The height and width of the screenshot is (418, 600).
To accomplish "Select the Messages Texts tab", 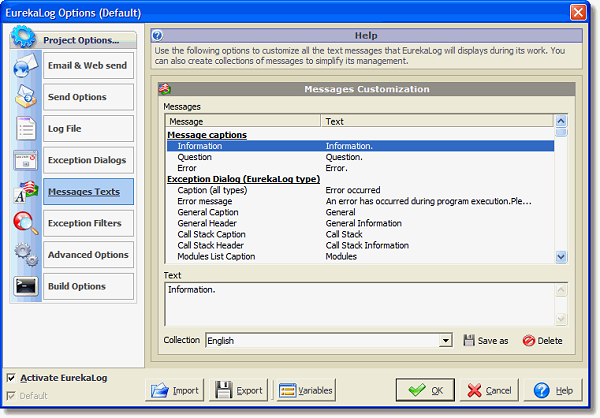I will pyautogui.click(x=88, y=191).
